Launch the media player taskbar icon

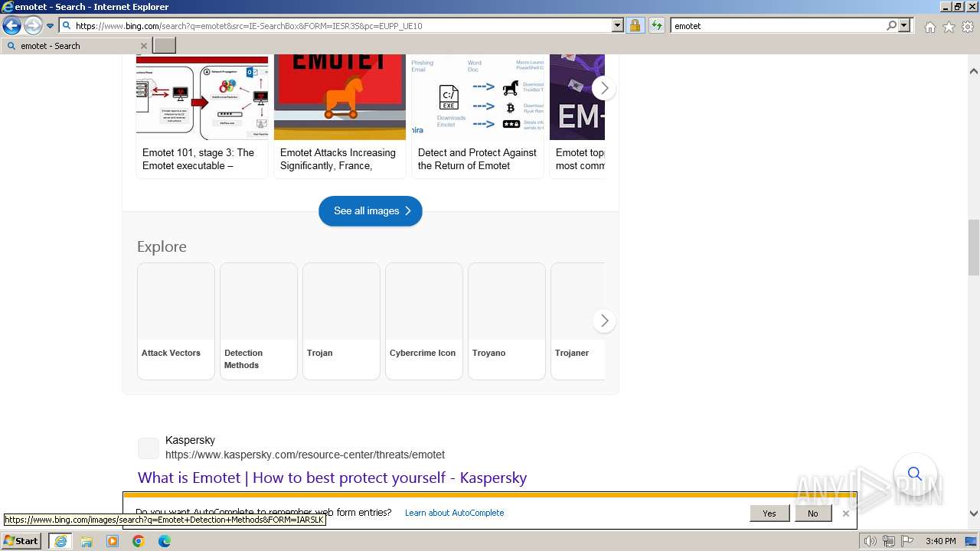(113, 541)
